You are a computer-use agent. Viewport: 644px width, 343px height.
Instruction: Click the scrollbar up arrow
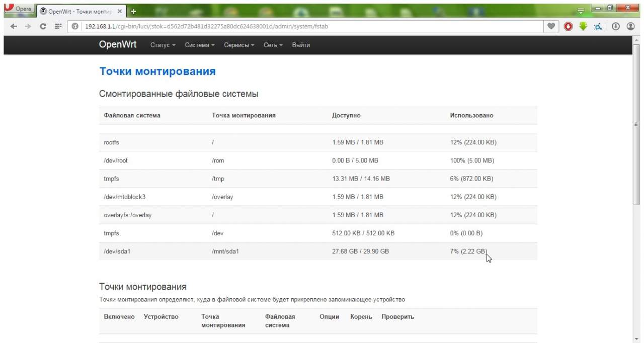(x=636, y=39)
